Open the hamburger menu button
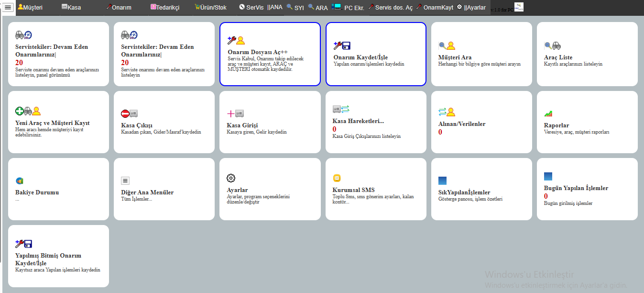The width and height of the screenshot is (644, 293). (x=8, y=7)
